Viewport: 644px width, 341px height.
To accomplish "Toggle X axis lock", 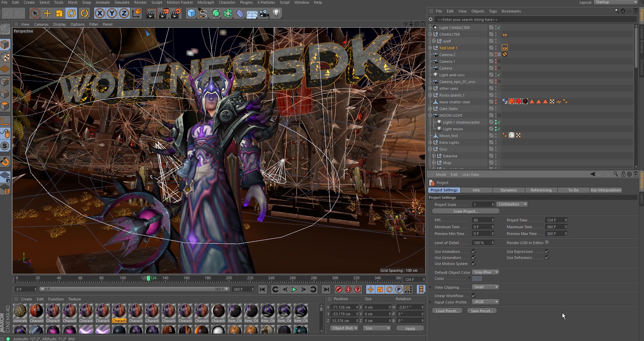I will click(x=99, y=14).
